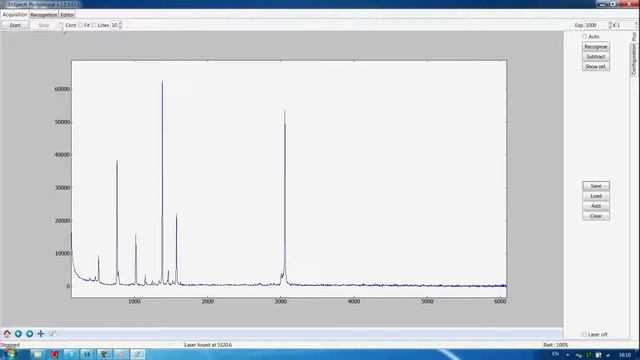Click the x-axis label 3000

281,301
